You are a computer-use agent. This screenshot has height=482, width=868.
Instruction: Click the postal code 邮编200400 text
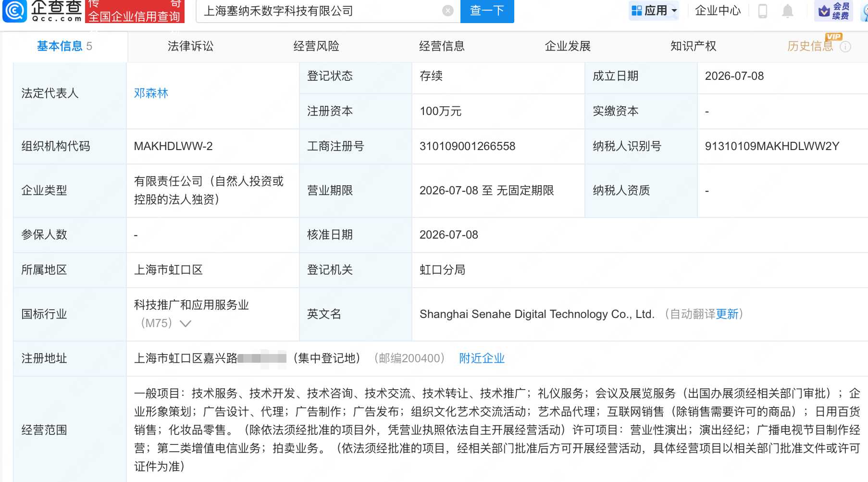point(409,358)
